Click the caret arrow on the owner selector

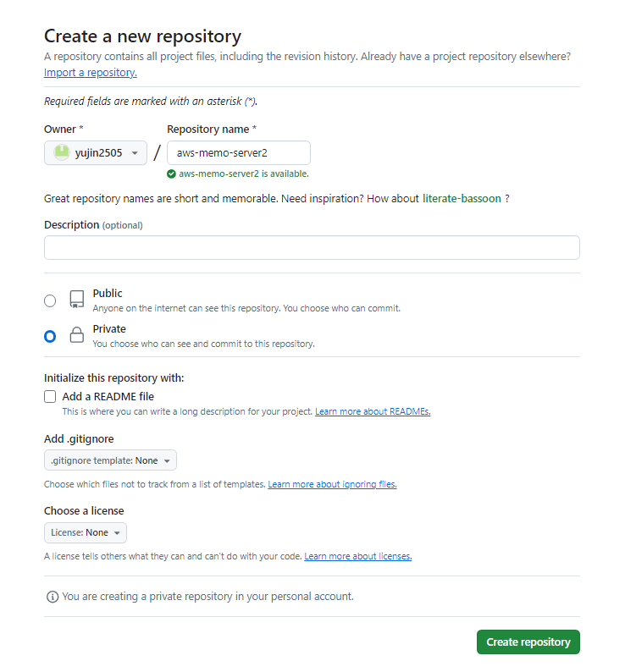135,153
